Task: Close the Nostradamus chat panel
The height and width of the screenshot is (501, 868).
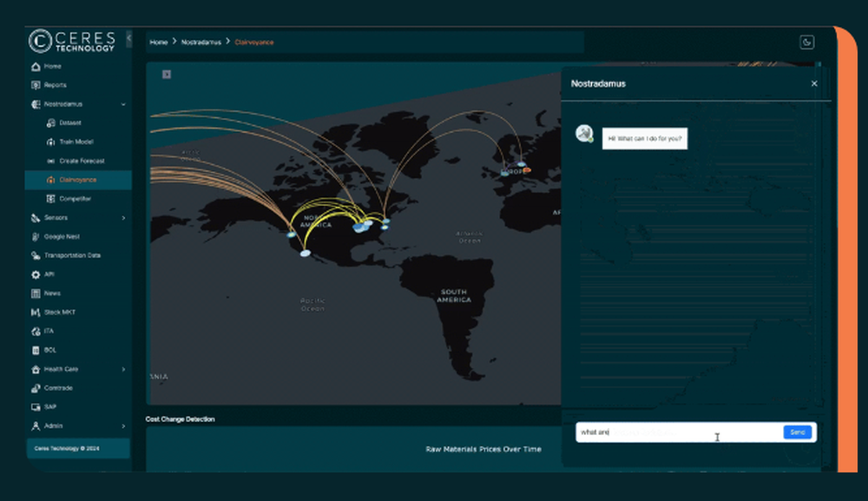Action: (x=814, y=83)
